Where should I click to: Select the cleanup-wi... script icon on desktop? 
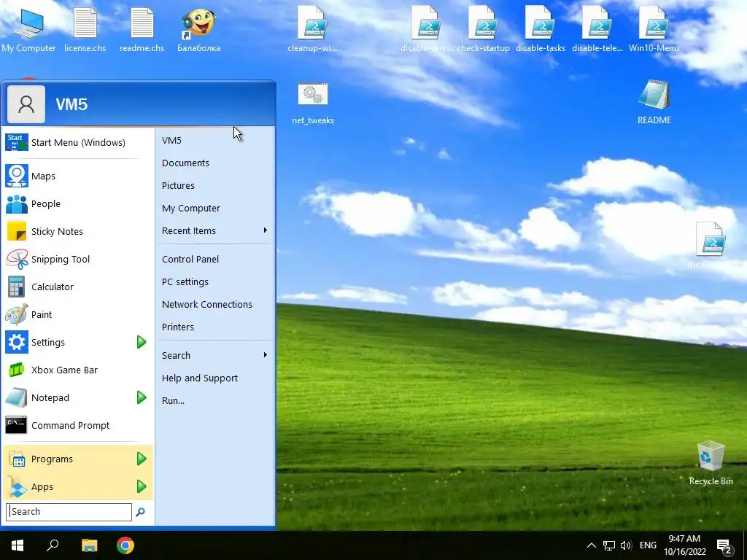[312, 29]
